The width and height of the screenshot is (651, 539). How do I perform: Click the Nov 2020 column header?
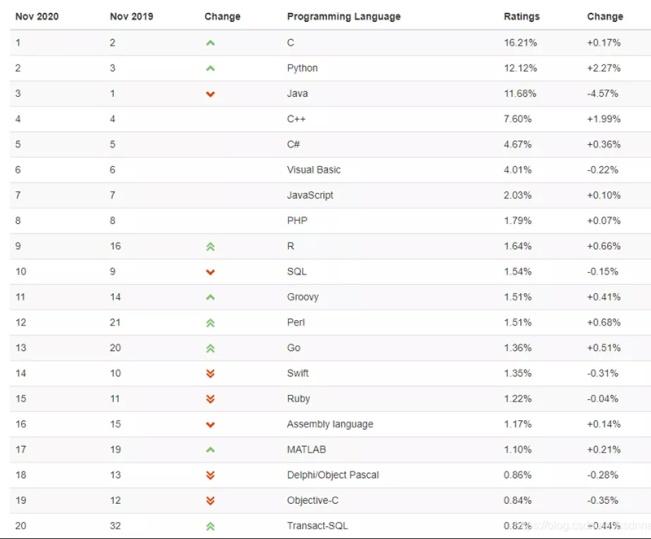tap(37, 17)
